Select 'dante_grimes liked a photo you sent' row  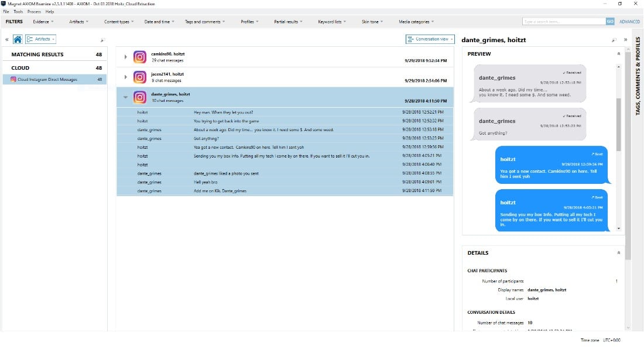[x=285, y=173]
